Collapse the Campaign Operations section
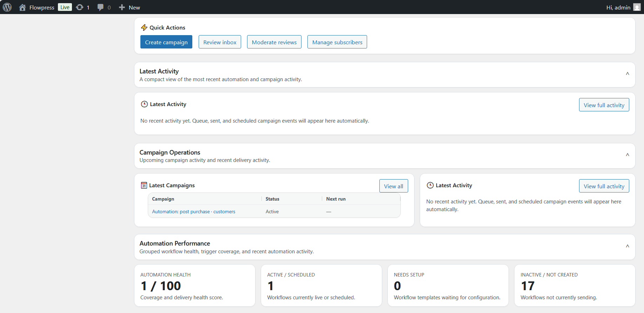 tap(628, 155)
